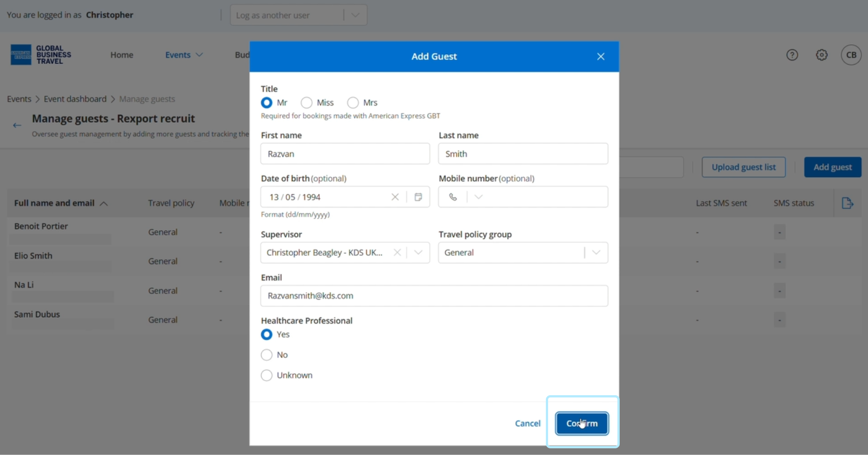Expand the Supervisor dropdown arrow
This screenshot has height=455, width=868.
pyautogui.click(x=418, y=253)
